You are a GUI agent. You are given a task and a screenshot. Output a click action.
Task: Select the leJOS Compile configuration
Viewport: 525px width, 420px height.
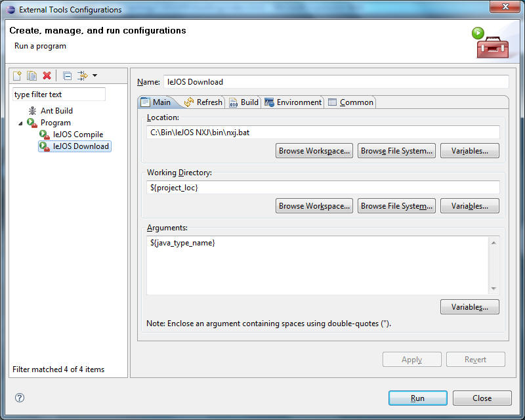[x=78, y=135]
